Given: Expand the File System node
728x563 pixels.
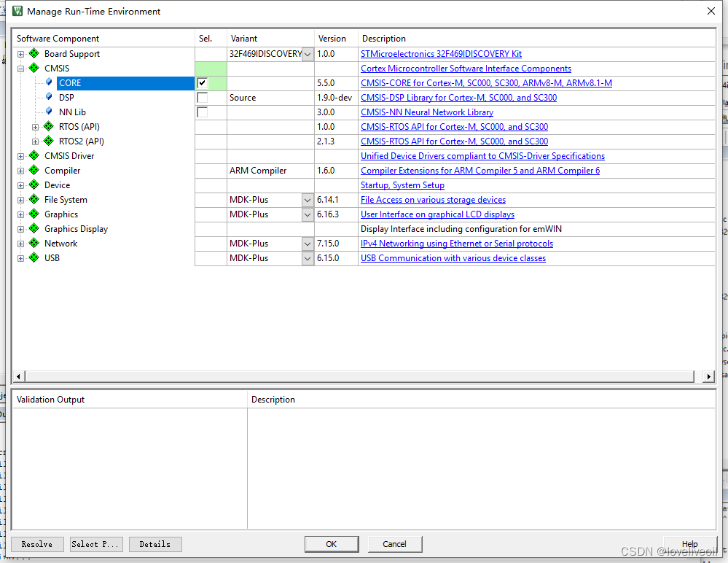Looking at the screenshot, I should 20,201.
